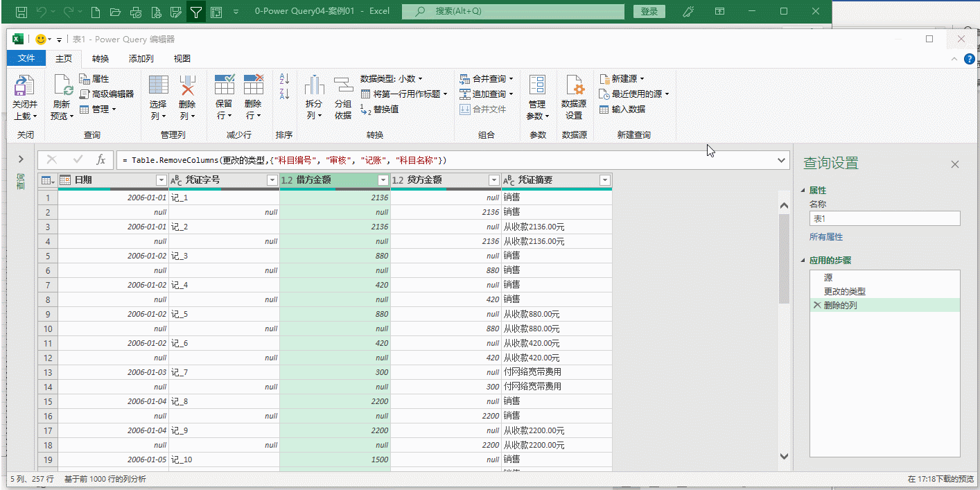Sort descending with the Z-A icon
Screen dimensions: 980x490
(x=284, y=94)
